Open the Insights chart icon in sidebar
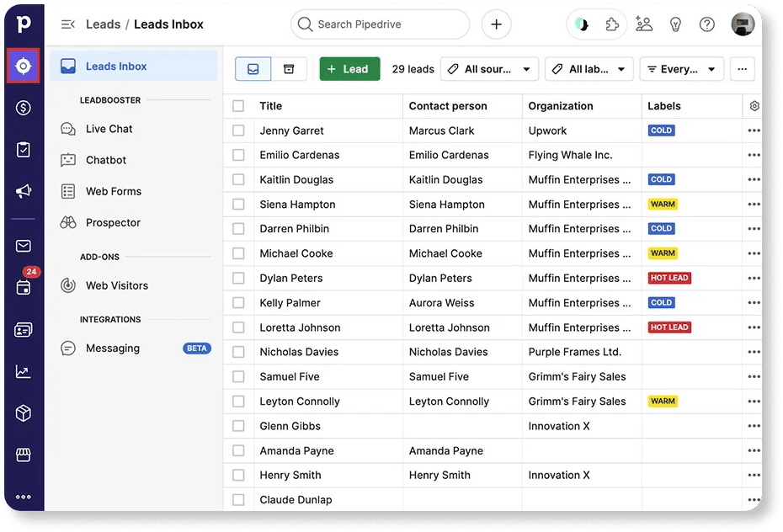Viewport: 783px width, 532px height. click(x=23, y=371)
